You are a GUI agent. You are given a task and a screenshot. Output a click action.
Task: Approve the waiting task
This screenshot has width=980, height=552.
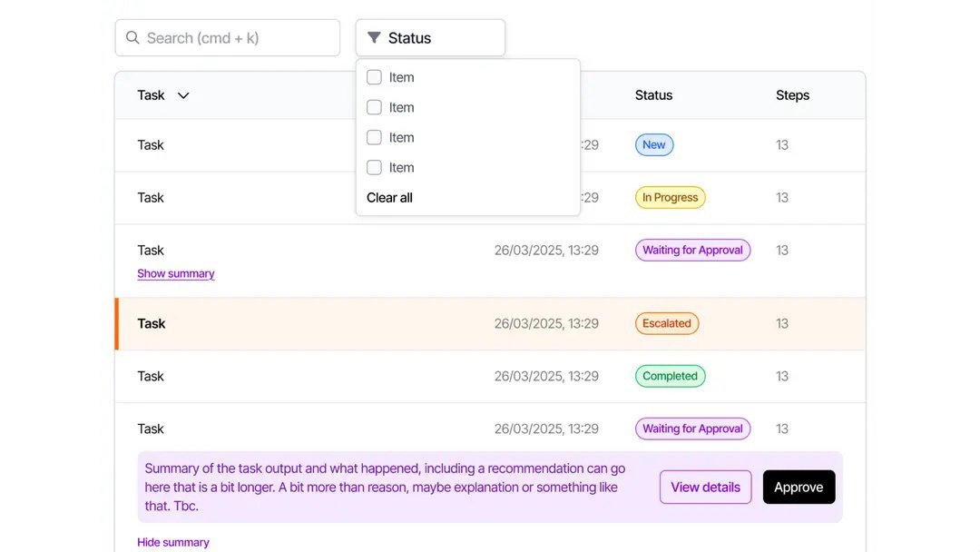coord(799,487)
